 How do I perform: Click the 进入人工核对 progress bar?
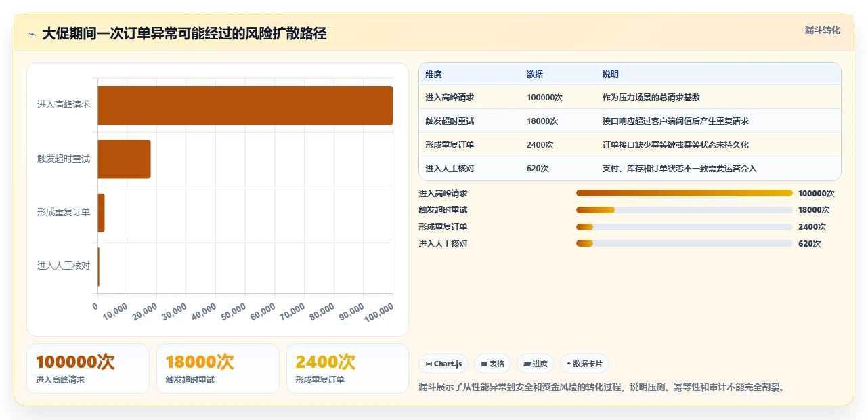[684, 243]
